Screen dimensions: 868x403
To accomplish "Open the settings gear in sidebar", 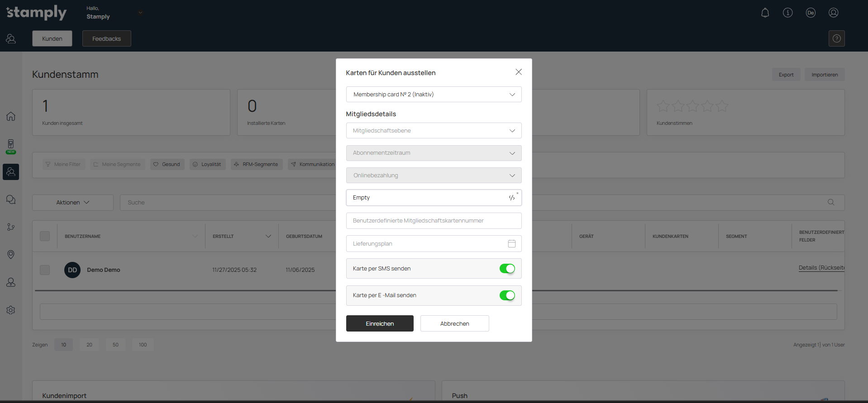I will pos(11,310).
